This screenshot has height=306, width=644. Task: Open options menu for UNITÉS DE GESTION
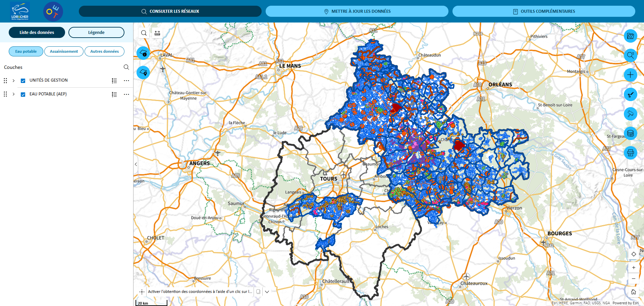click(x=126, y=81)
